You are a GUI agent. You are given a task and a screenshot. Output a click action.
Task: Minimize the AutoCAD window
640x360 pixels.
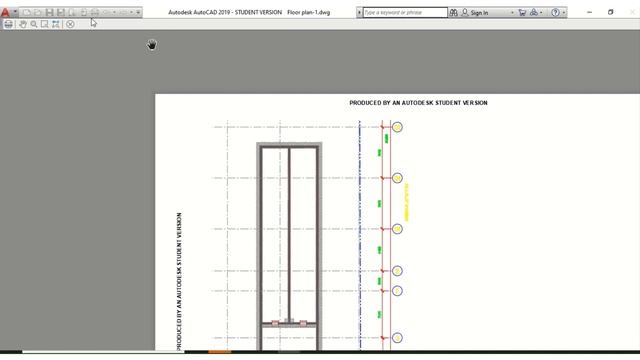(x=589, y=12)
